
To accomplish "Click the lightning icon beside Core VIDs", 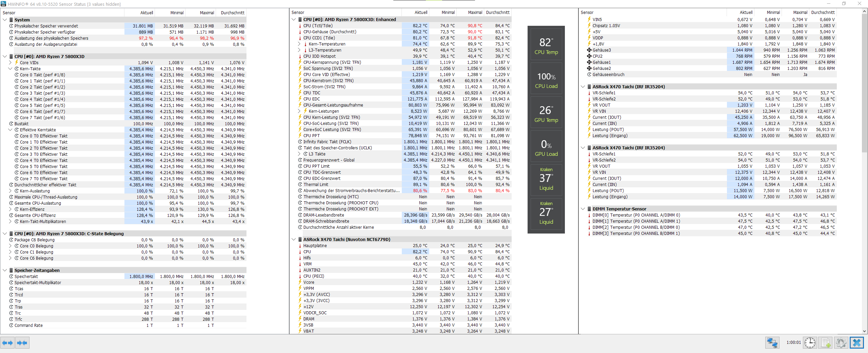I will [x=17, y=62].
